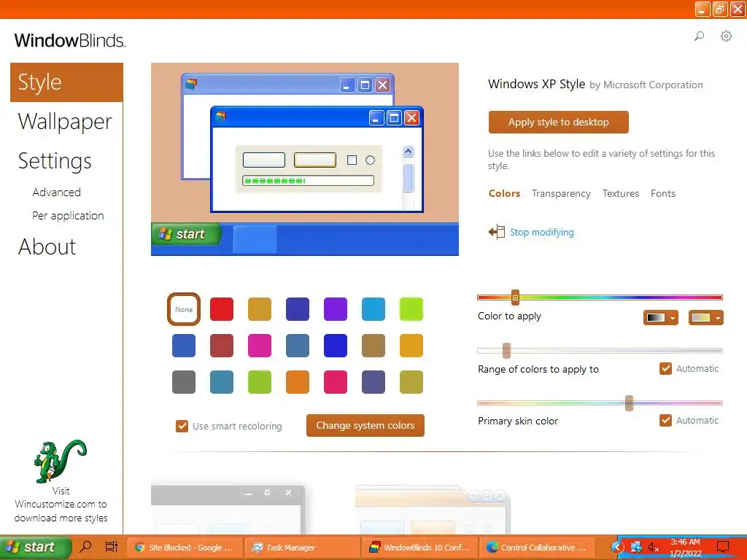Expand hidden tray icons arrow
The height and width of the screenshot is (560, 747).
pyautogui.click(x=617, y=547)
